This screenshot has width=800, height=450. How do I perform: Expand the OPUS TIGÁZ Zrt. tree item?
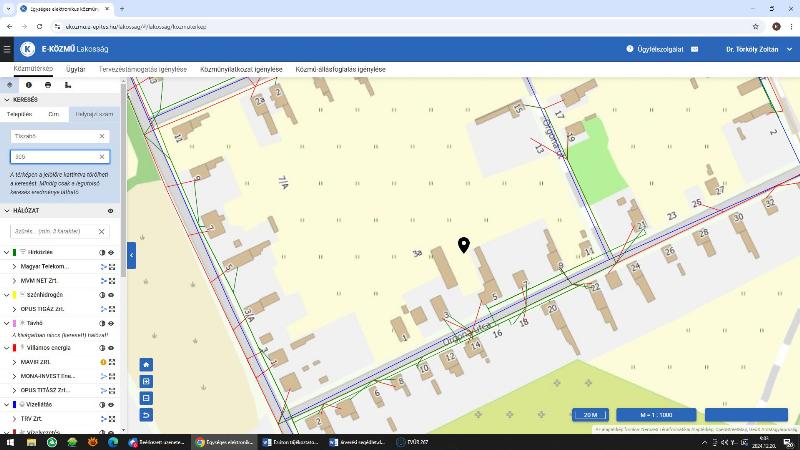(14, 309)
